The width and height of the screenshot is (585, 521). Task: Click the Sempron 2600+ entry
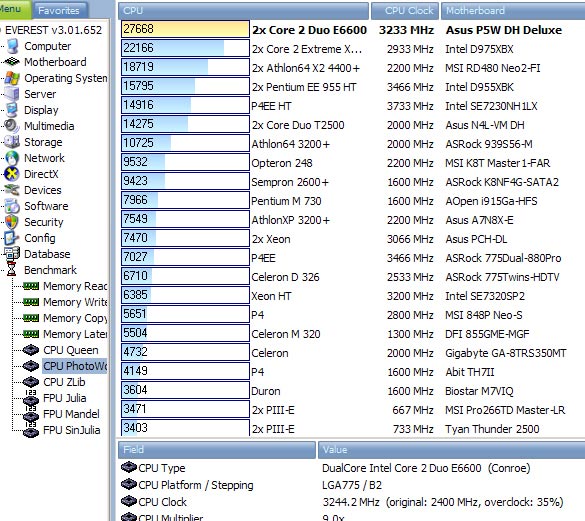(290, 182)
